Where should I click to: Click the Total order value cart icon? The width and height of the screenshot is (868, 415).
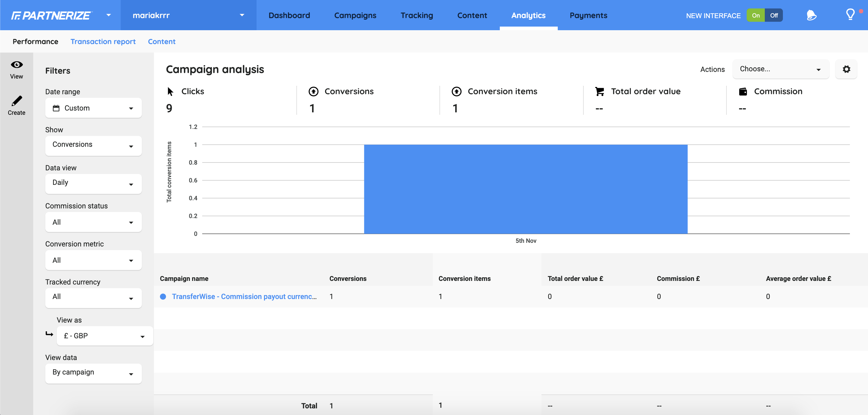tap(599, 91)
